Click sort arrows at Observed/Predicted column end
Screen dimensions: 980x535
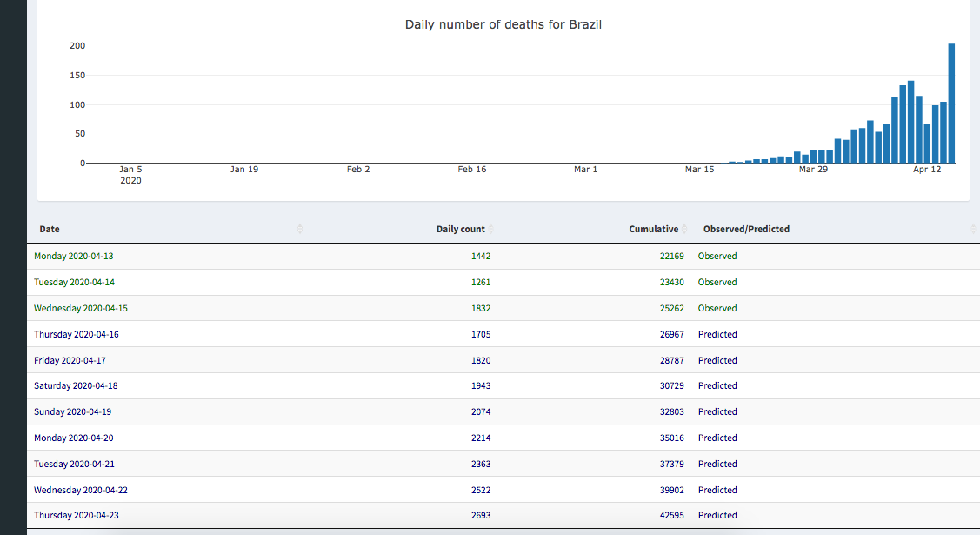[x=972, y=229]
